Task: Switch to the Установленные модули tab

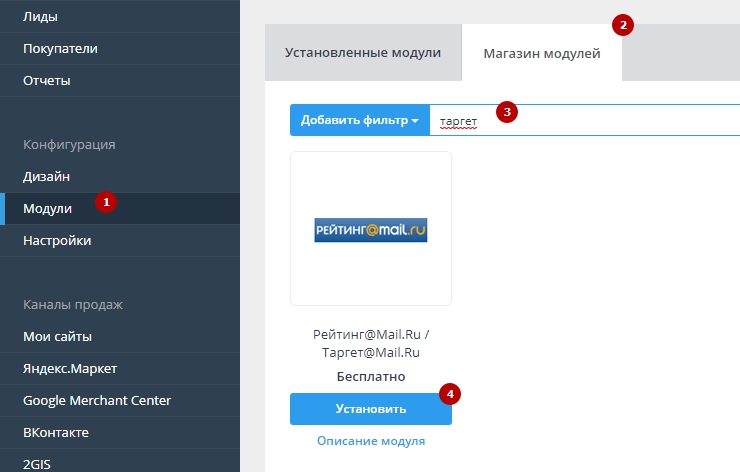Action: pyautogui.click(x=362, y=53)
